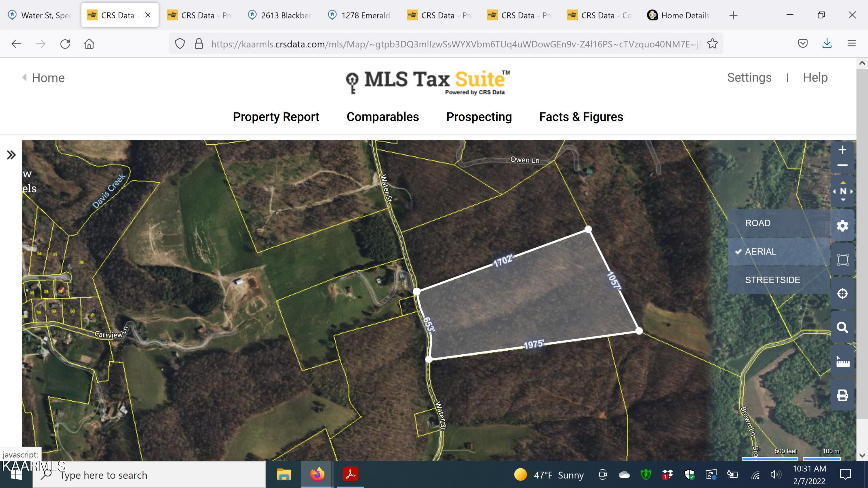This screenshot has height=488, width=868.
Task: Open map settings gear icon
Action: [842, 226]
